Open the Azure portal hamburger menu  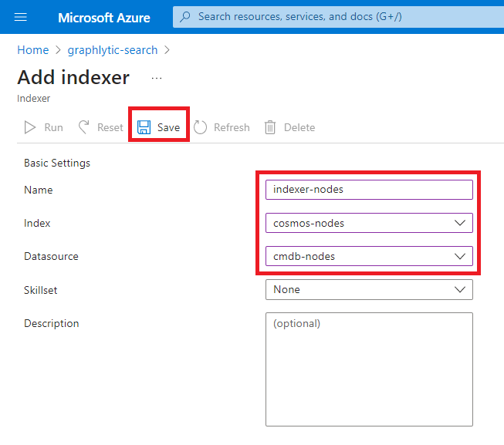click(21, 17)
